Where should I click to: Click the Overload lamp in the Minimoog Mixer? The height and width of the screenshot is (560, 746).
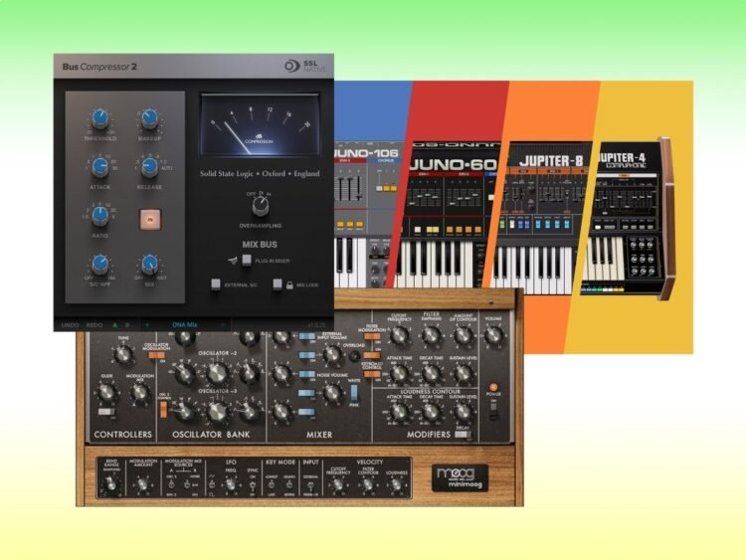[353, 356]
